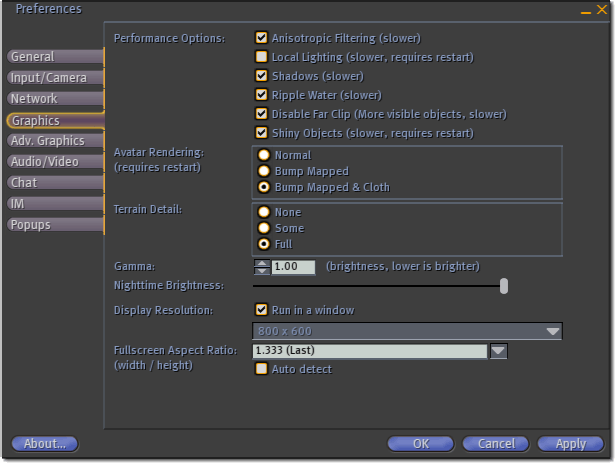This screenshot has width=615, height=463.
Task: Select Normal avatar rendering
Action: pos(264,155)
